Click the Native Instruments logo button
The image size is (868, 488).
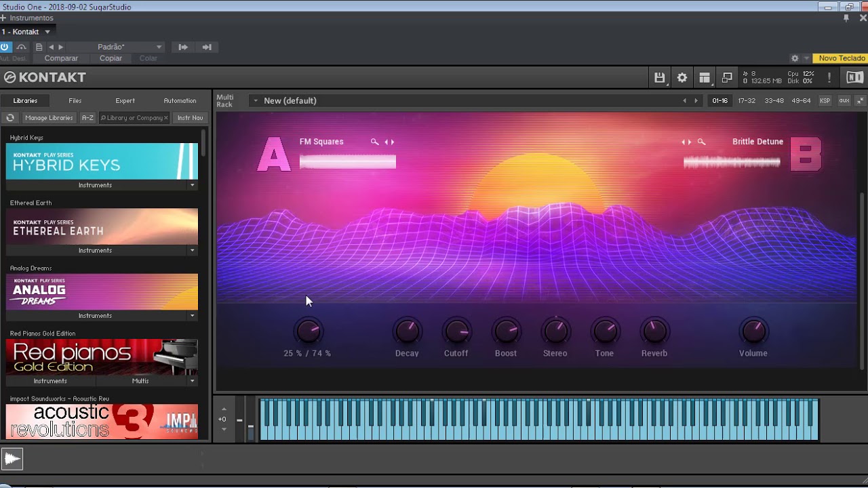(854, 78)
